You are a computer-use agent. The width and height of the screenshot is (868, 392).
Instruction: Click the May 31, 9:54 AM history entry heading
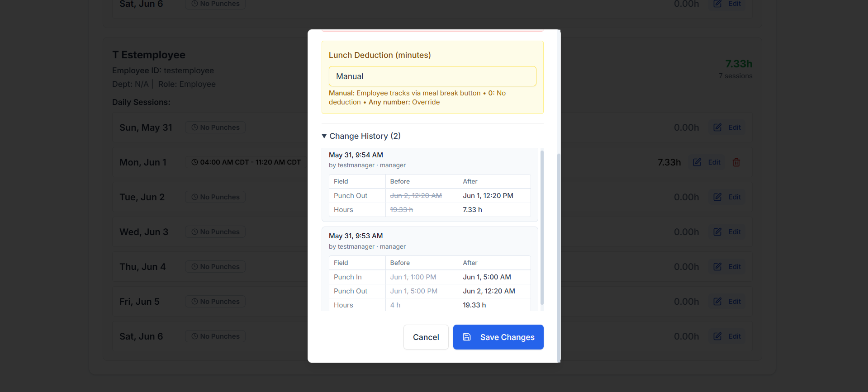coord(356,155)
